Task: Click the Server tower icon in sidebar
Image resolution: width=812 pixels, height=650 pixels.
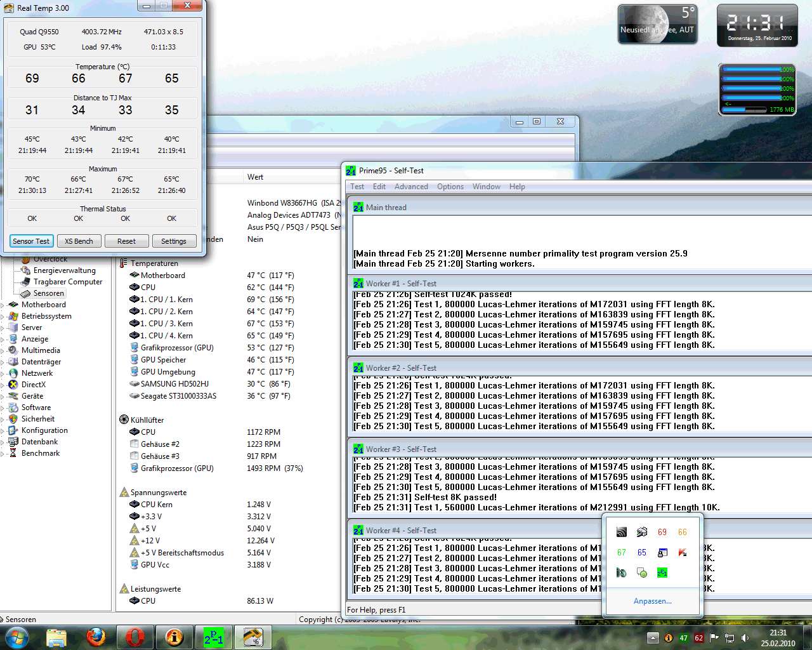Action: (13, 328)
